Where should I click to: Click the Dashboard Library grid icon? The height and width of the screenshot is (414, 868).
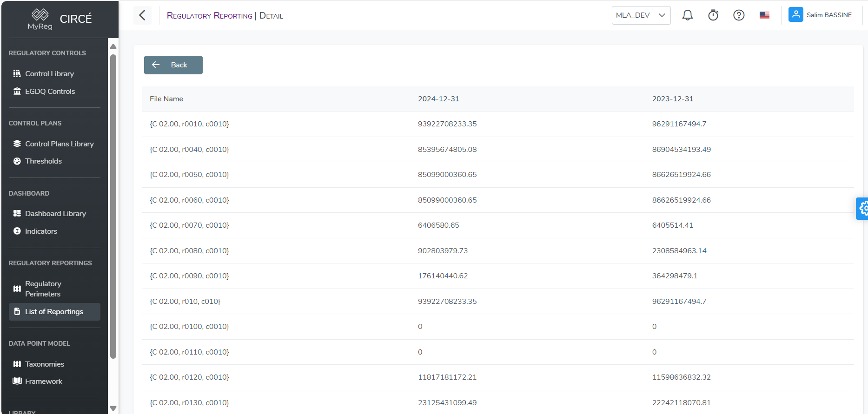click(17, 213)
